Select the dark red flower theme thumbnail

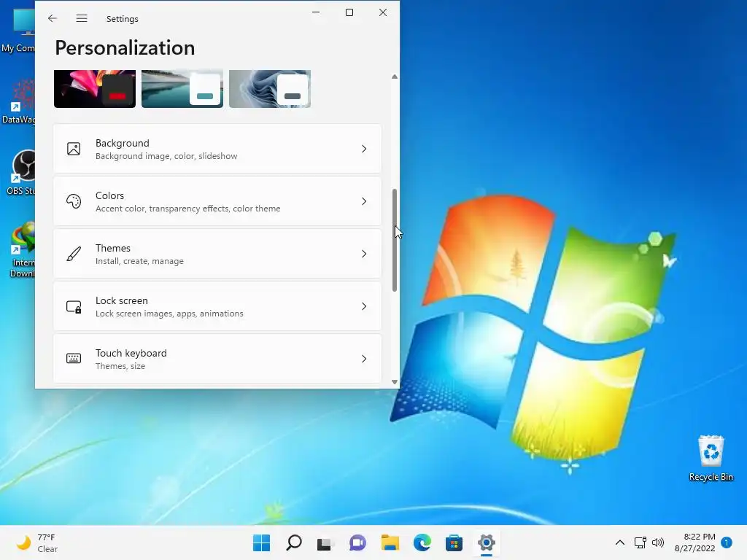pos(95,89)
